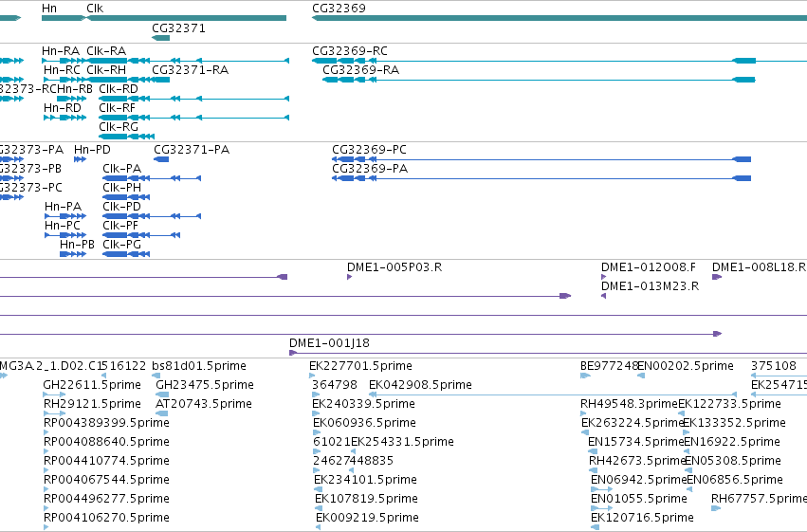Image resolution: width=807 pixels, height=532 pixels.
Task: Open EST EK227701.5prime
Action: (360, 366)
